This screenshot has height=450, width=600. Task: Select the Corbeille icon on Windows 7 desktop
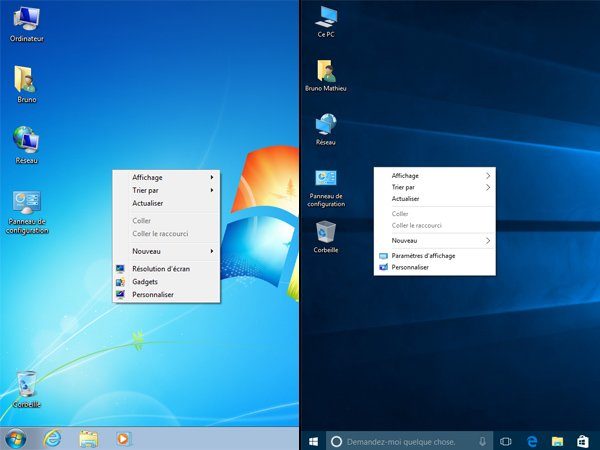pyautogui.click(x=26, y=389)
